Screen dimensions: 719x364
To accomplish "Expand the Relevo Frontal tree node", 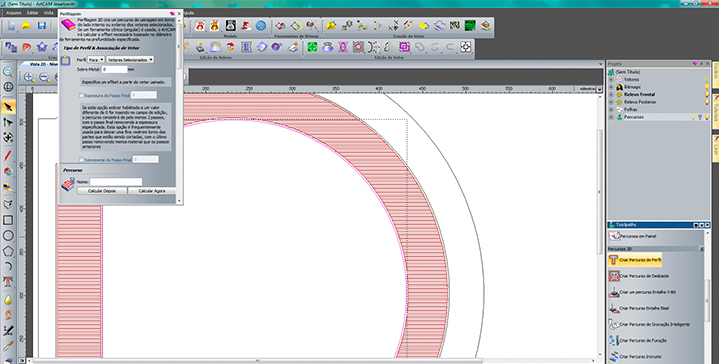I will point(611,94).
